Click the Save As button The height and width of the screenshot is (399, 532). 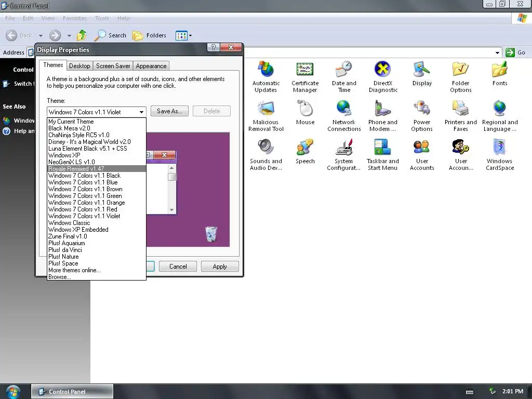(169, 111)
